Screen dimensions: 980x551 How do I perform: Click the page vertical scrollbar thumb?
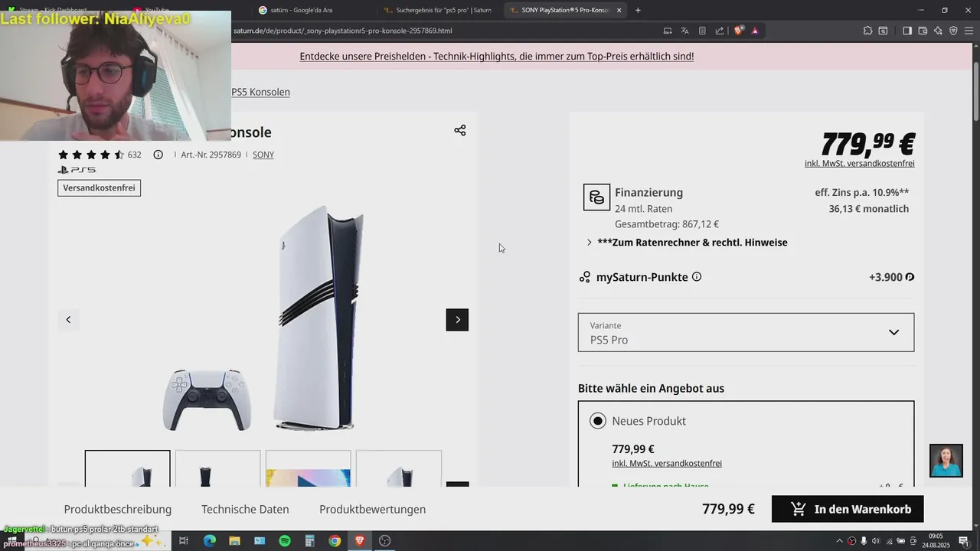pyautogui.click(x=975, y=90)
